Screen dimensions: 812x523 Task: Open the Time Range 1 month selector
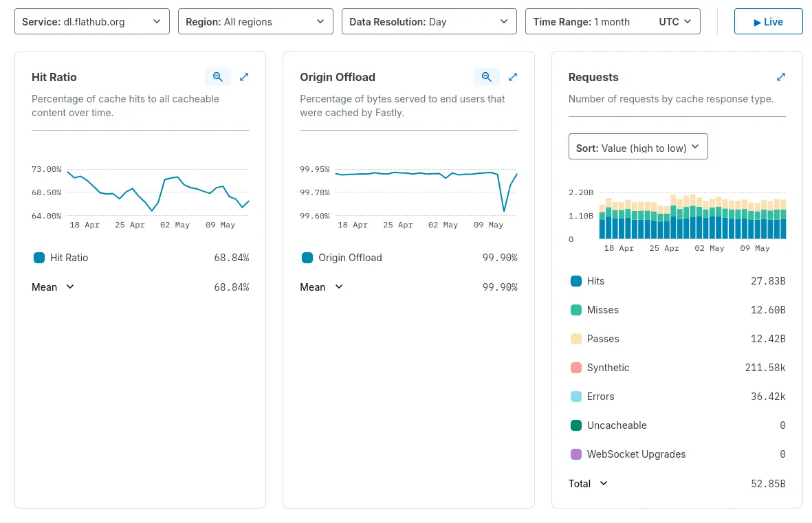pyautogui.click(x=613, y=21)
